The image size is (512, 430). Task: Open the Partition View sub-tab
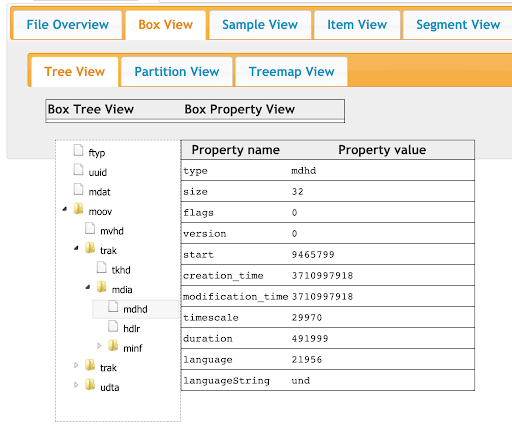[x=176, y=72]
